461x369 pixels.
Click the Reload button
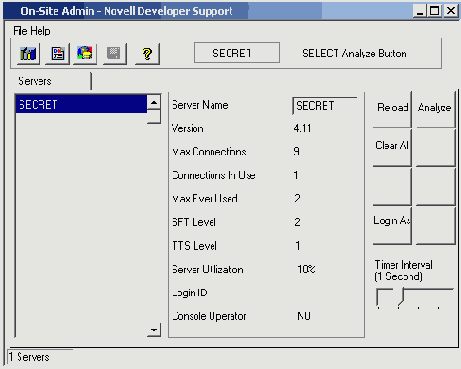click(392, 109)
